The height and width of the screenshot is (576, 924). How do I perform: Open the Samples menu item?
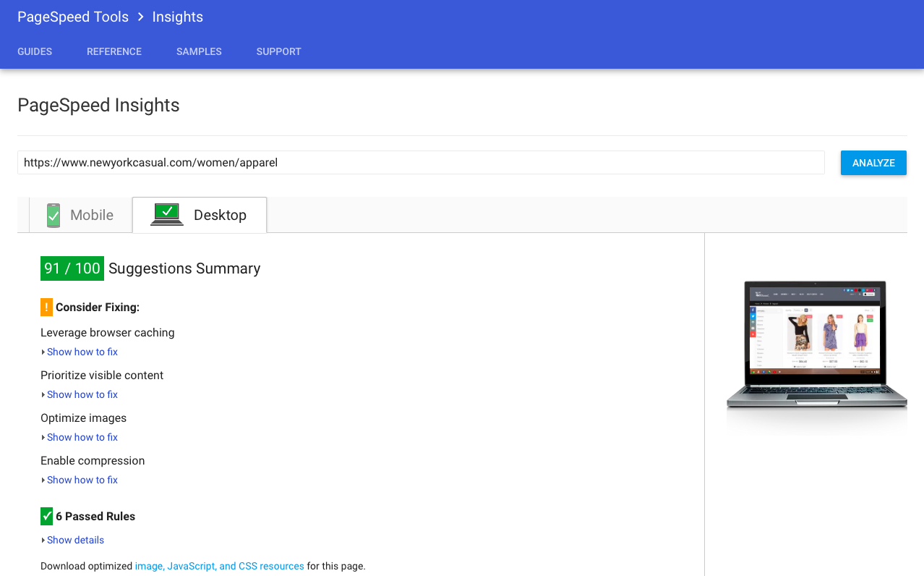pos(199,51)
